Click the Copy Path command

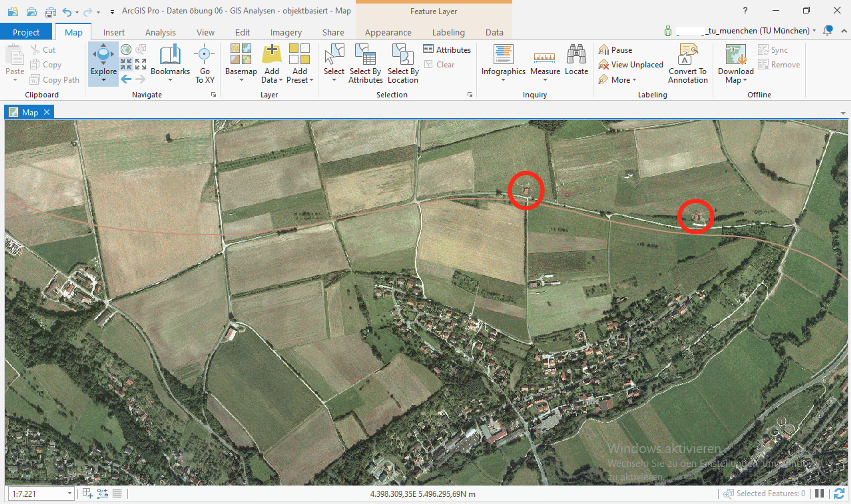(54, 80)
